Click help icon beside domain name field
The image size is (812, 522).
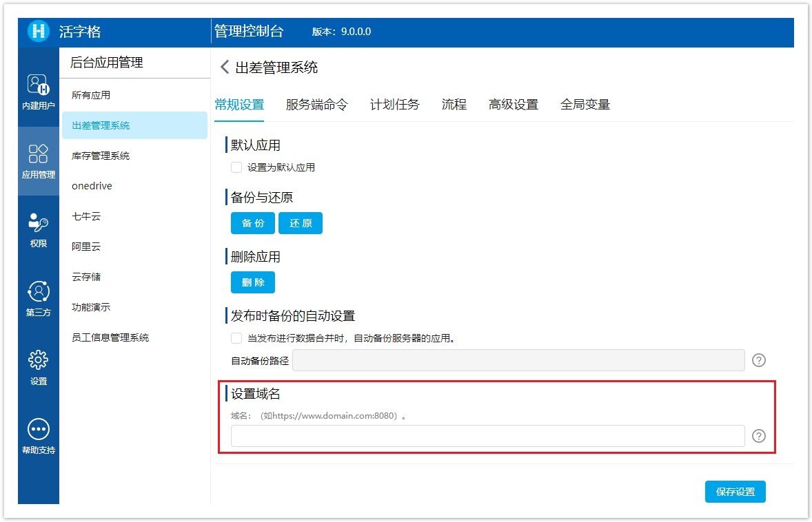click(x=759, y=436)
